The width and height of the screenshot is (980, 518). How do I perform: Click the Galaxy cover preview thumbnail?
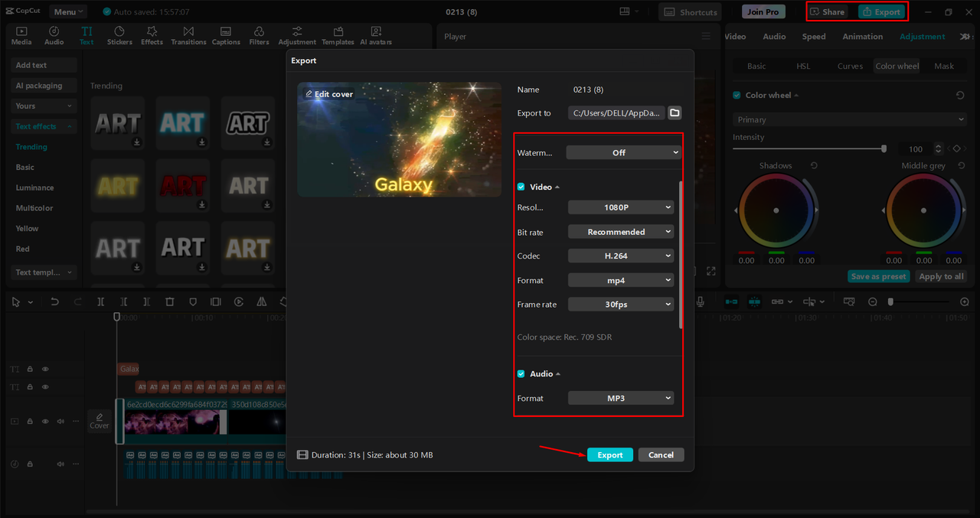coord(400,139)
